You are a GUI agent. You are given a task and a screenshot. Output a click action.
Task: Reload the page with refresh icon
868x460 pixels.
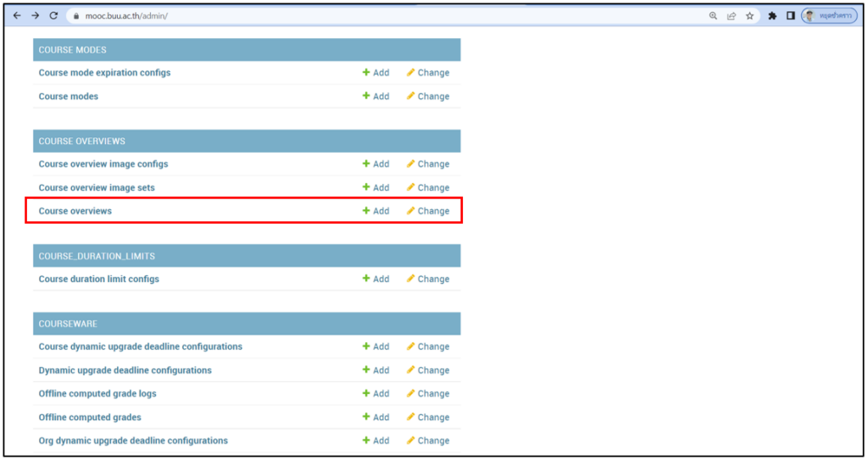53,16
